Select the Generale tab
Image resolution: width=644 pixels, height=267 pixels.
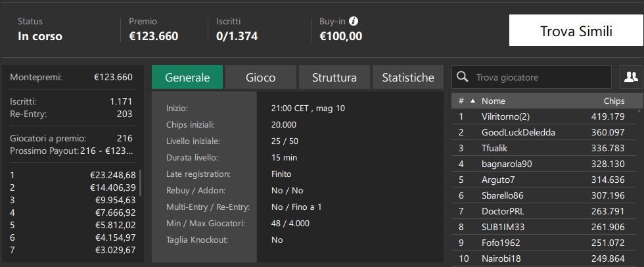tap(187, 77)
